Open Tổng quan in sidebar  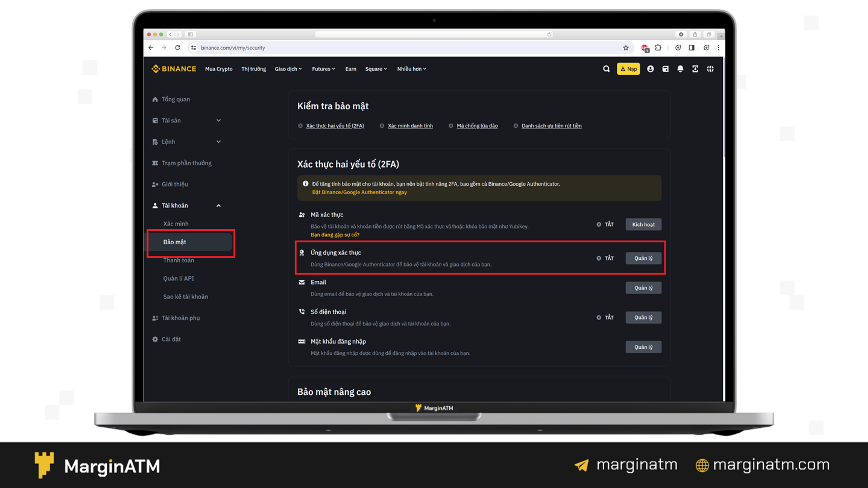click(171, 99)
